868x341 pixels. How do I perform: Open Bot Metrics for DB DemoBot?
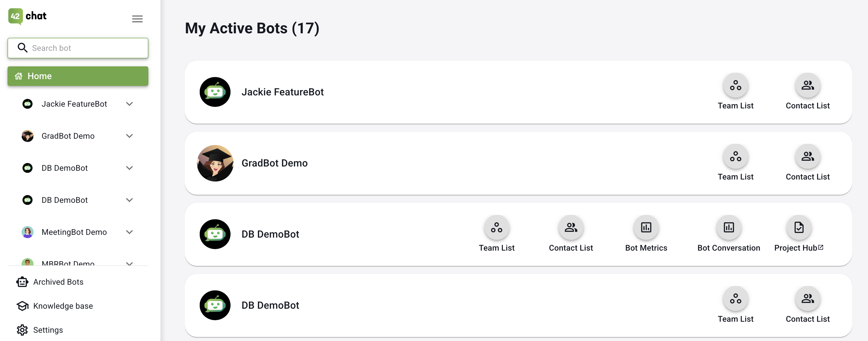point(646,228)
